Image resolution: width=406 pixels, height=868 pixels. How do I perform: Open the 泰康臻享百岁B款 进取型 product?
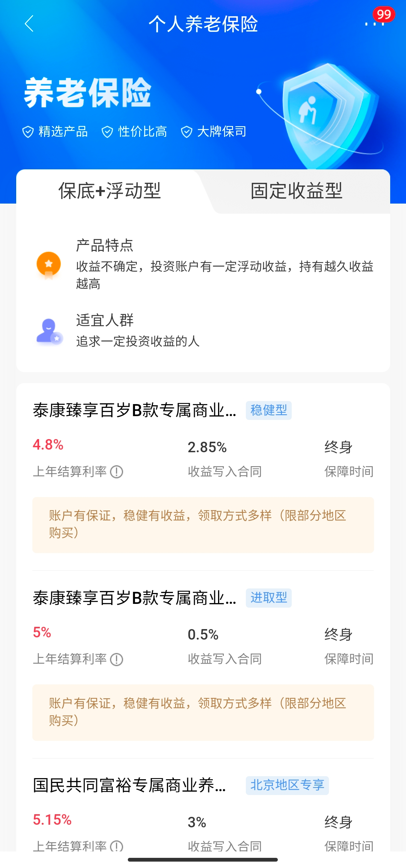[135, 598]
